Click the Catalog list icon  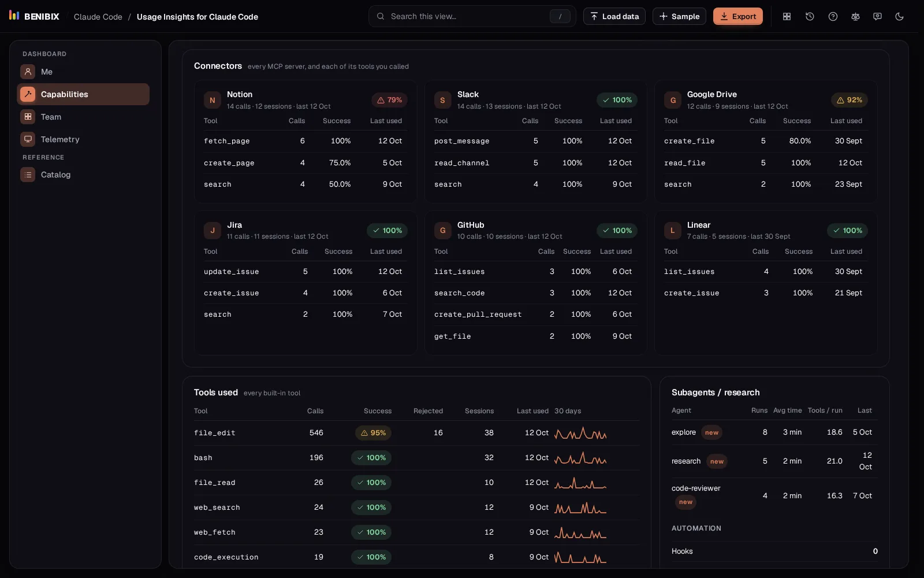(x=28, y=175)
